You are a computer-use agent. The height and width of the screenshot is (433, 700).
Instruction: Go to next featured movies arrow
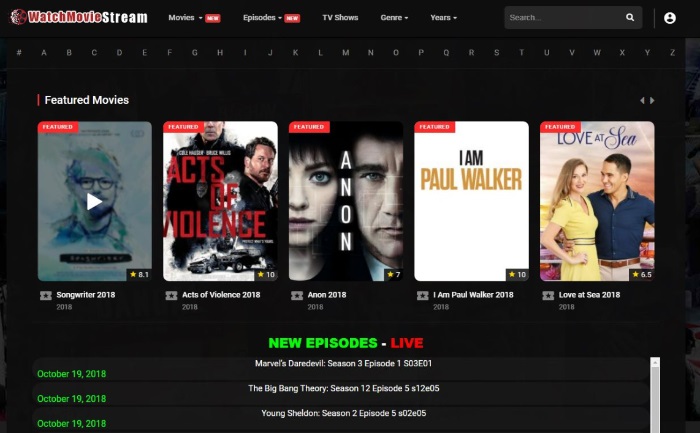point(652,100)
